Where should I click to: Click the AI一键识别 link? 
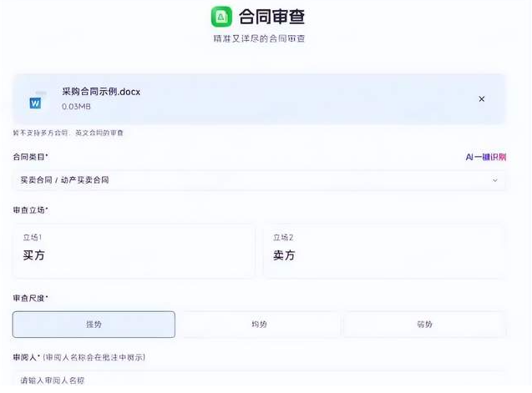(485, 157)
